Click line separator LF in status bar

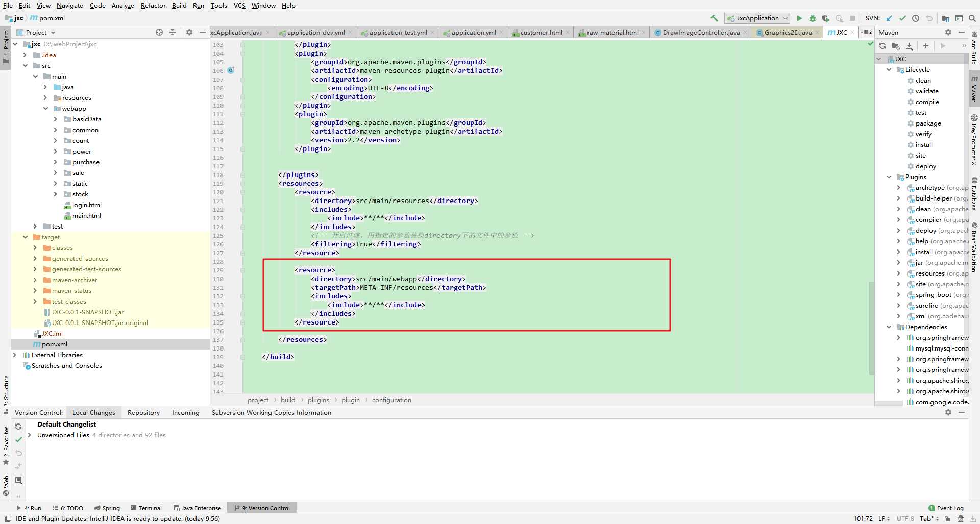click(x=884, y=518)
